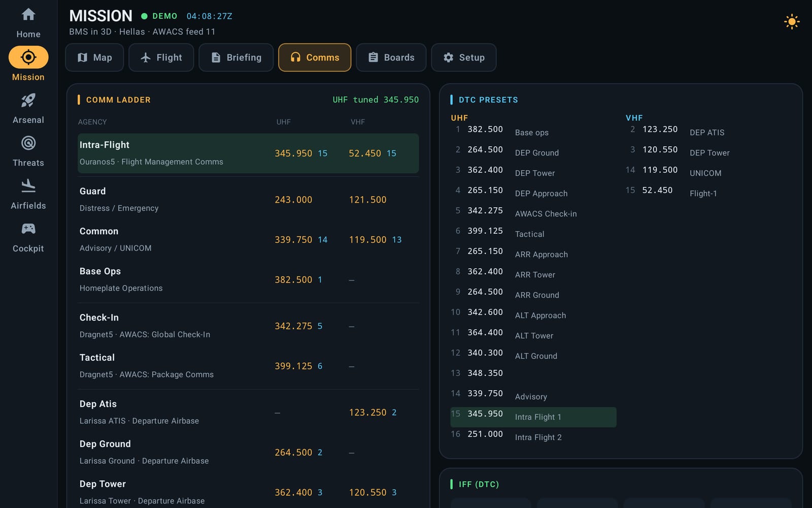Open the Home sidebar icon
Screen dimensions: 812x508
point(28,15)
